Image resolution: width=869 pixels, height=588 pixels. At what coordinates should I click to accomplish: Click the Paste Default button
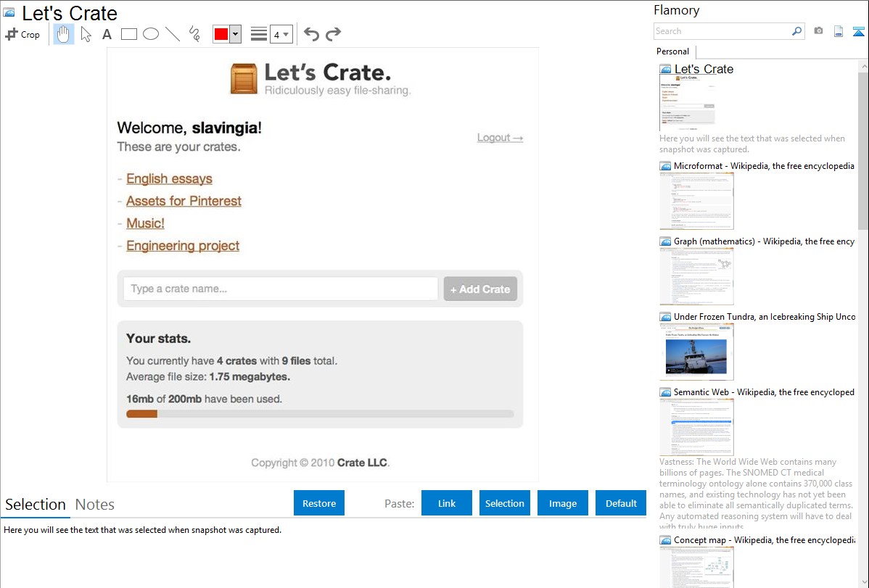(621, 503)
